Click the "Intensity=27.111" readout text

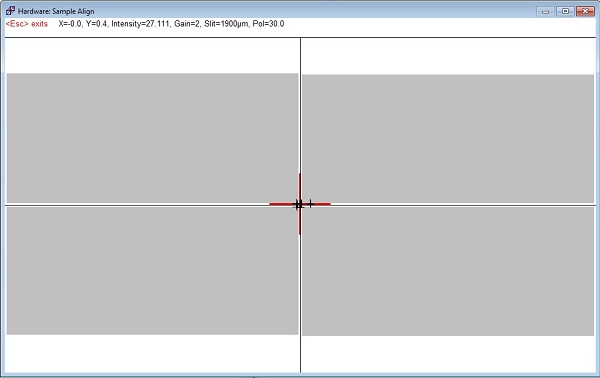click(140, 24)
